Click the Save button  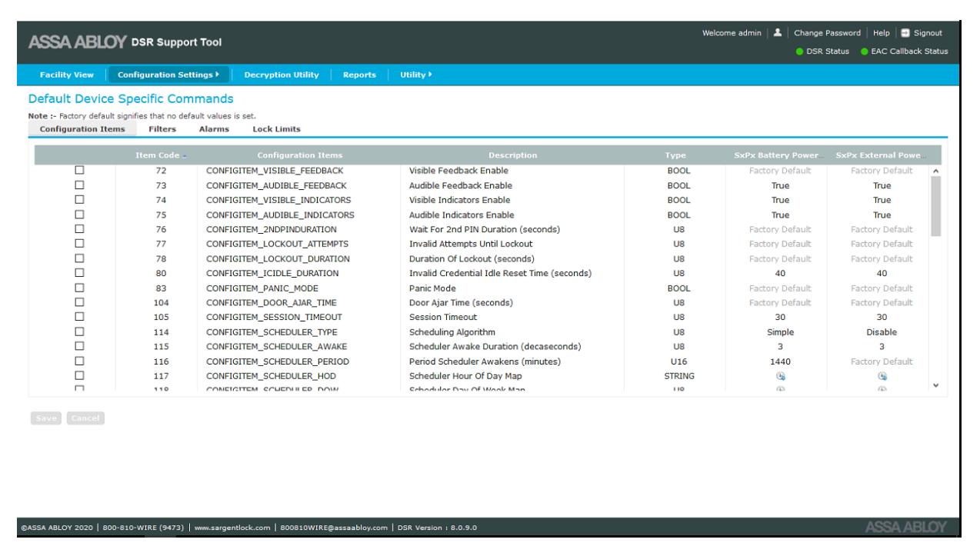(45, 418)
